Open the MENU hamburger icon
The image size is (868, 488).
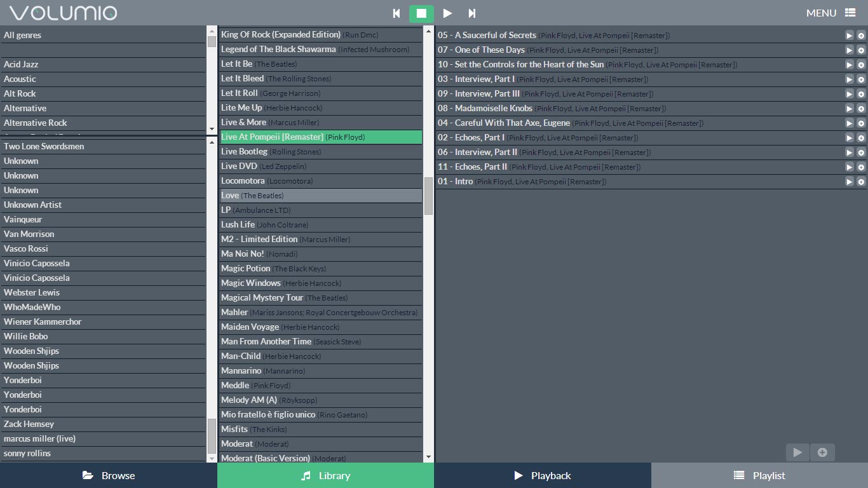click(x=851, y=13)
